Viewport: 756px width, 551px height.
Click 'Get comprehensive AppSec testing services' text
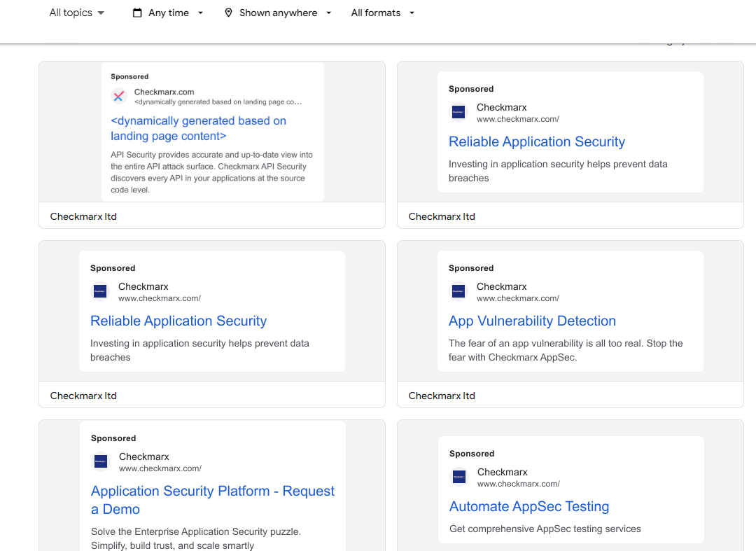click(x=545, y=529)
